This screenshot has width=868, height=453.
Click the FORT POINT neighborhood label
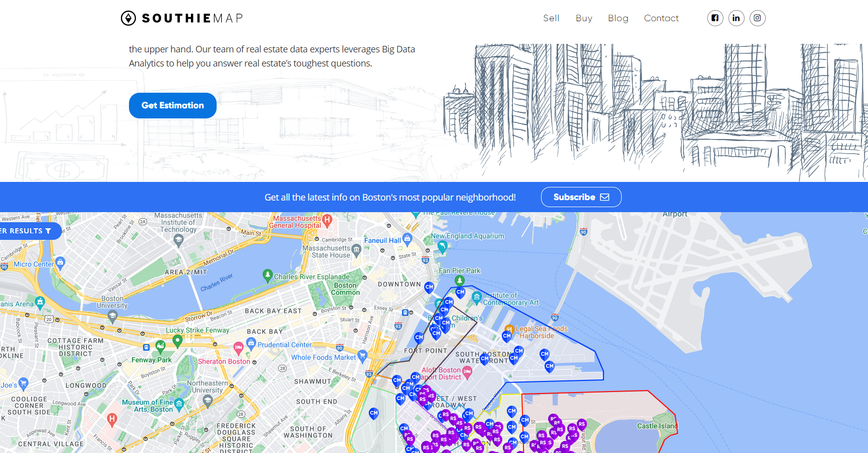tap(426, 351)
